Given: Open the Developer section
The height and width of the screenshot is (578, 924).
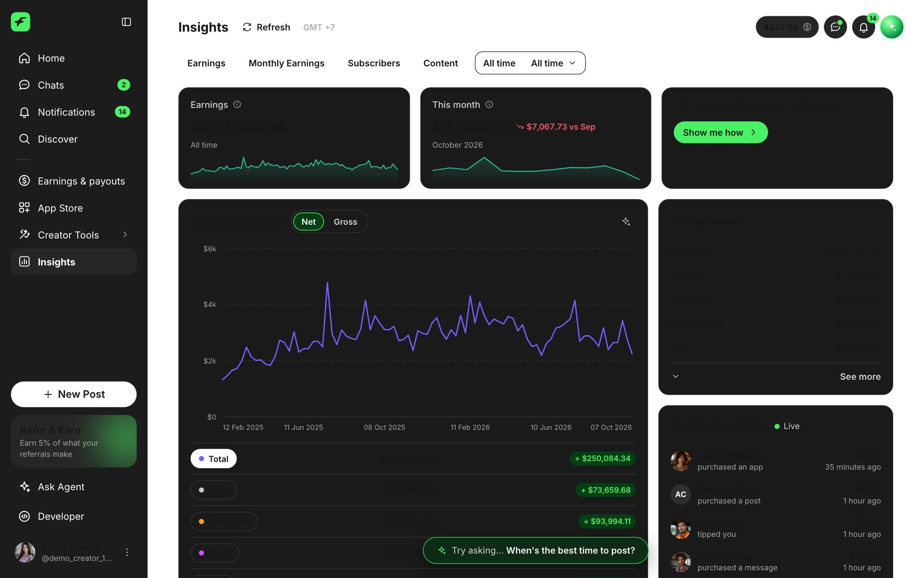Looking at the screenshot, I should point(74,516).
